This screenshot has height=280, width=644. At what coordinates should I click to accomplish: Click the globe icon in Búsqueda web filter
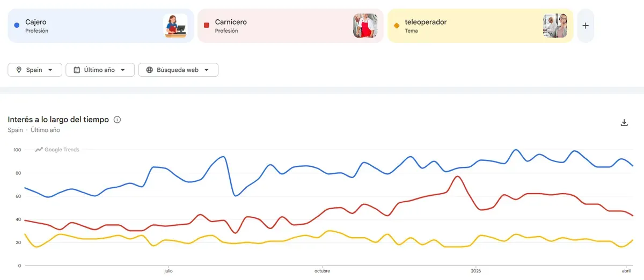pyautogui.click(x=149, y=70)
